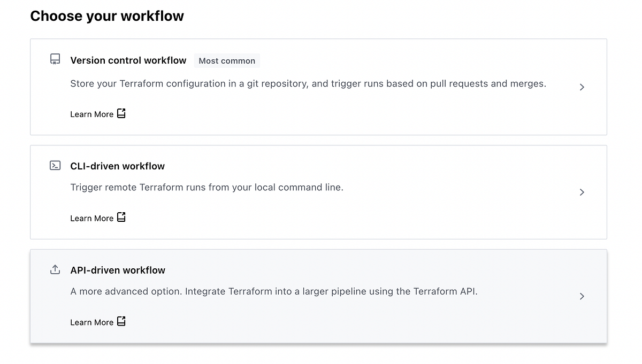This screenshot has width=642, height=364.
Task: Click the version control repository icon
Action: point(55,59)
